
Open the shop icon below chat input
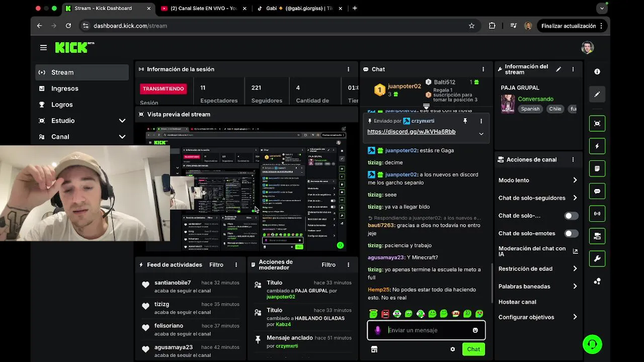click(374, 349)
